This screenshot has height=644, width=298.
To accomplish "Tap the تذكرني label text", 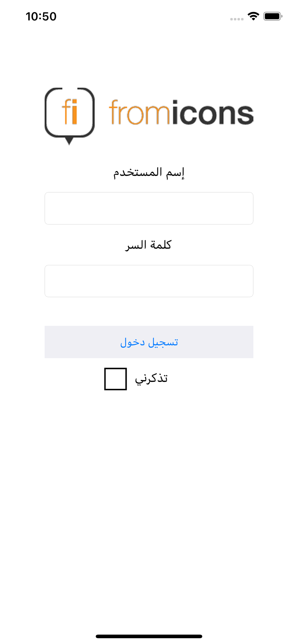I will (x=151, y=379).
